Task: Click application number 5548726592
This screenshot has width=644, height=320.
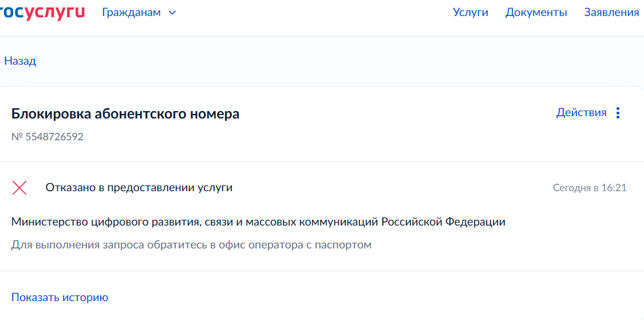Action: point(54,137)
